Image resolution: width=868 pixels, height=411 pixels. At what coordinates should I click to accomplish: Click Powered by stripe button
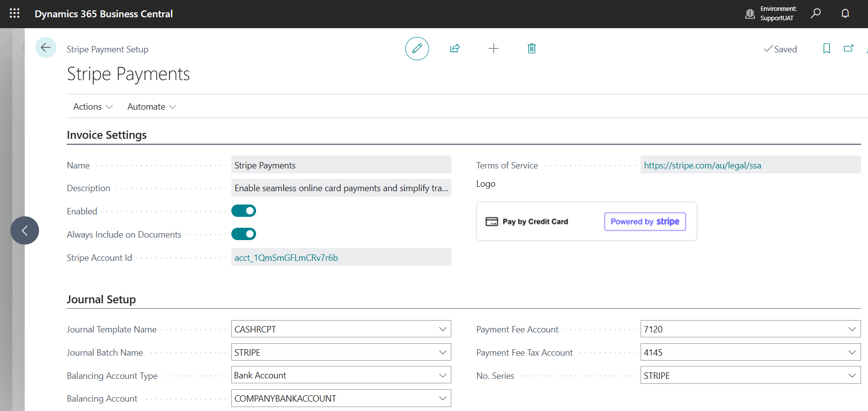(645, 221)
